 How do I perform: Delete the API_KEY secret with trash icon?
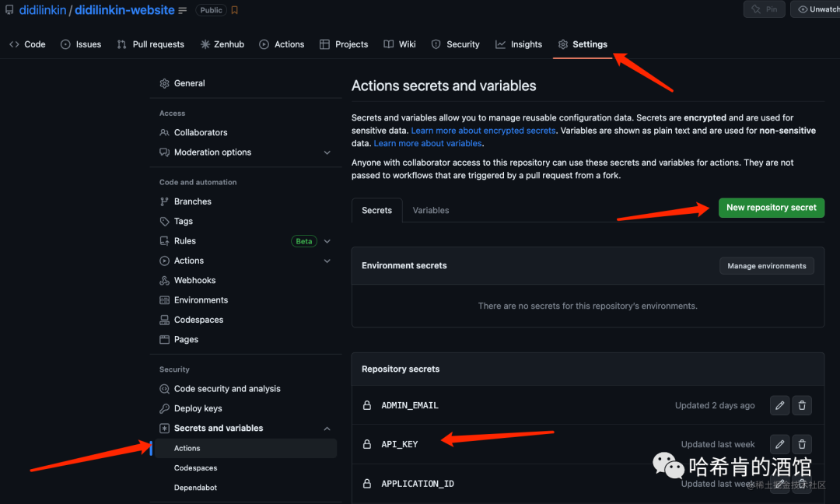(802, 445)
